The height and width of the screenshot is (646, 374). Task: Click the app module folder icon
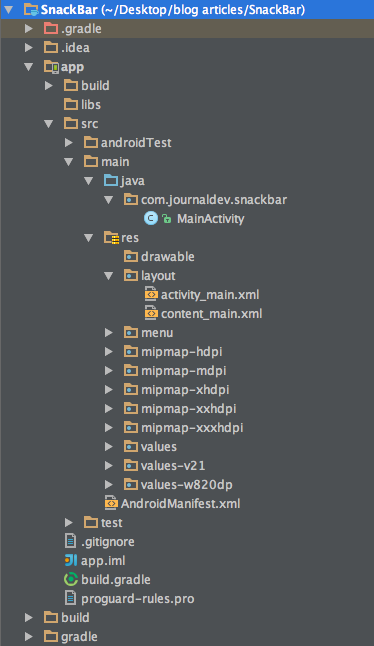51,67
